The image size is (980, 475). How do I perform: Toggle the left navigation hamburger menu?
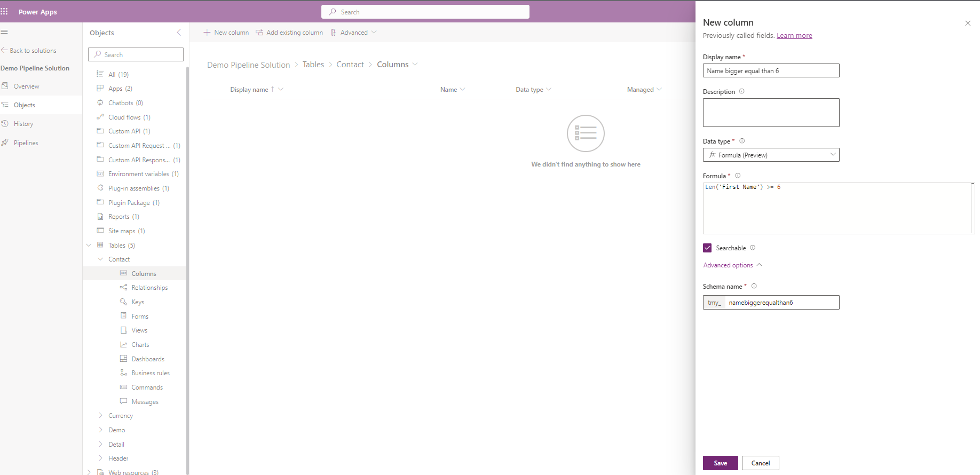point(4,32)
